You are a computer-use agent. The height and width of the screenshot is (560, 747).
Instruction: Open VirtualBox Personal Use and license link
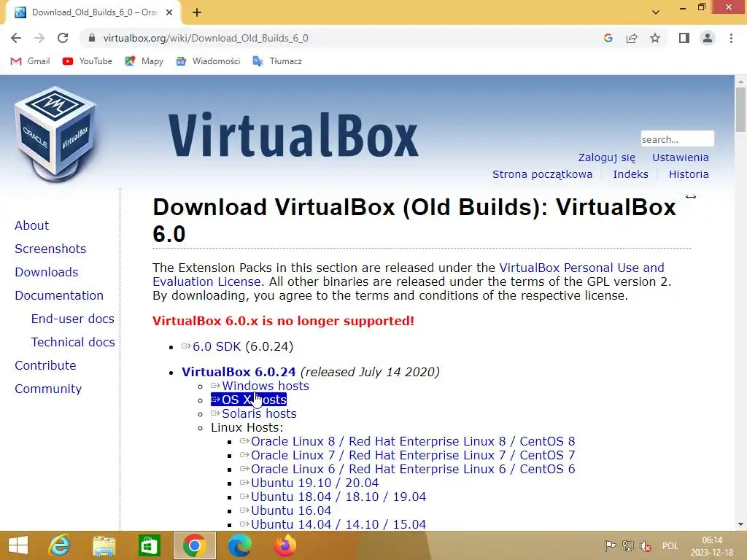click(581, 268)
